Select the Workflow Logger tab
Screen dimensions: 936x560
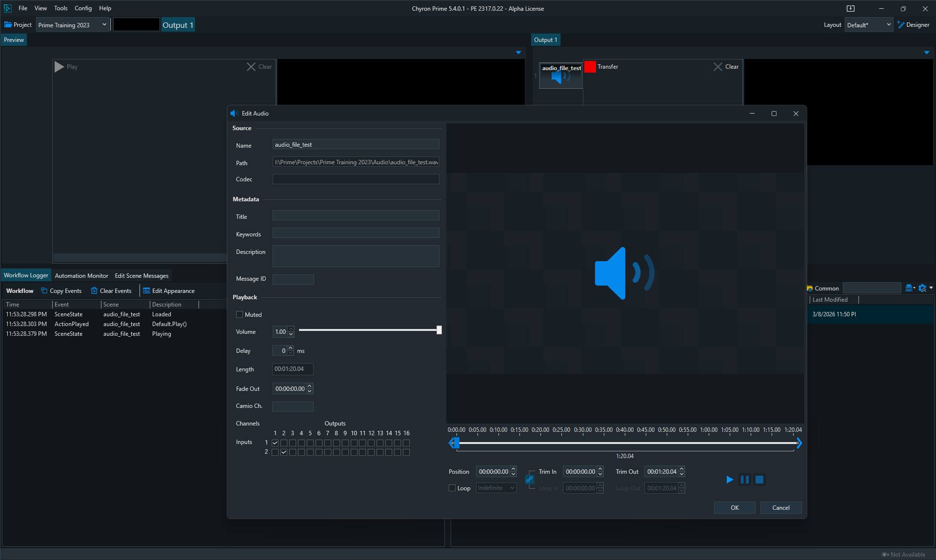tap(26, 275)
